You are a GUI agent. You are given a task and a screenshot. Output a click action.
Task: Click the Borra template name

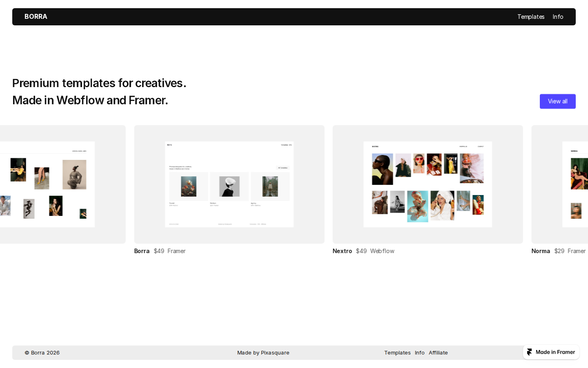(x=142, y=251)
